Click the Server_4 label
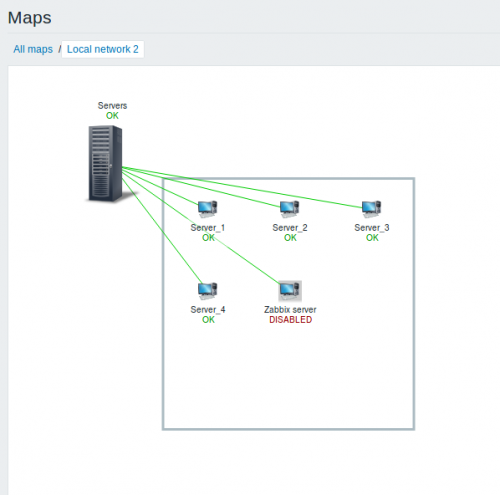The height and width of the screenshot is (495, 500). (208, 310)
